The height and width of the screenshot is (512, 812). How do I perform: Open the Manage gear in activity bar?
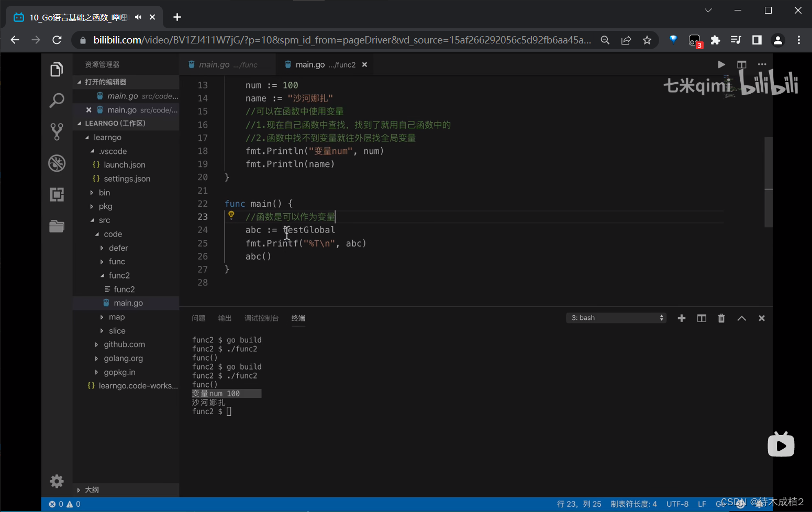[57, 481]
